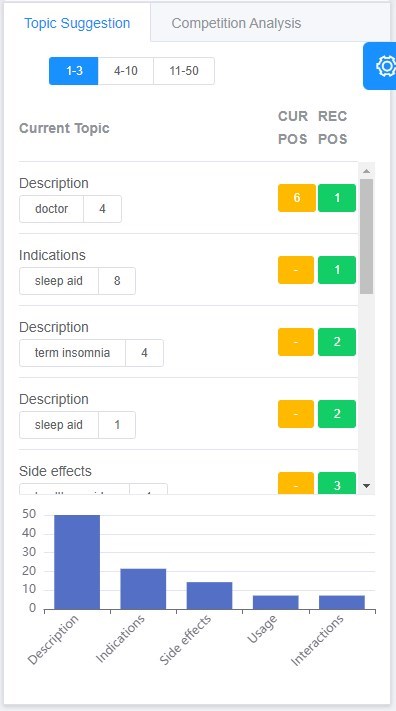Select the 1-3 position range
This screenshot has width=396, height=711.
coord(74,71)
